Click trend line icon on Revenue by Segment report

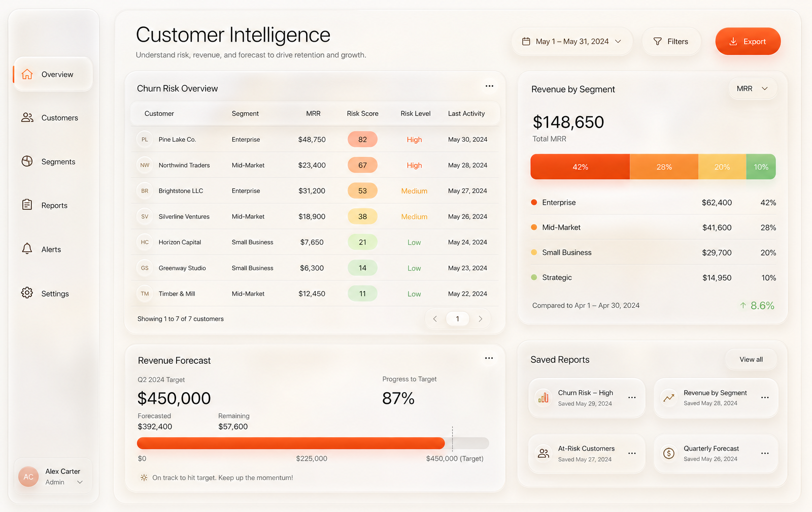click(x=669, y=398)
